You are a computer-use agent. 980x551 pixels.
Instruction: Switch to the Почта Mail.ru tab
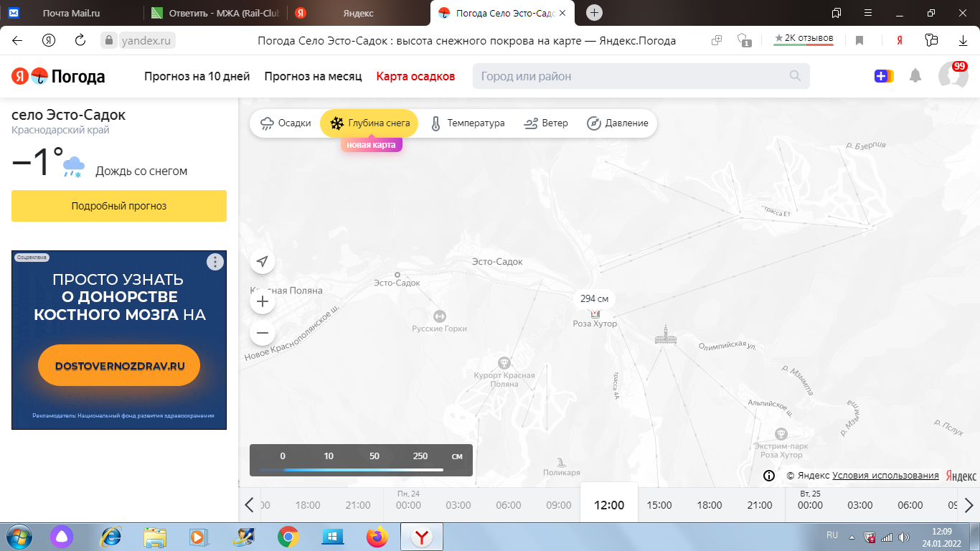[x=72, y=13]
